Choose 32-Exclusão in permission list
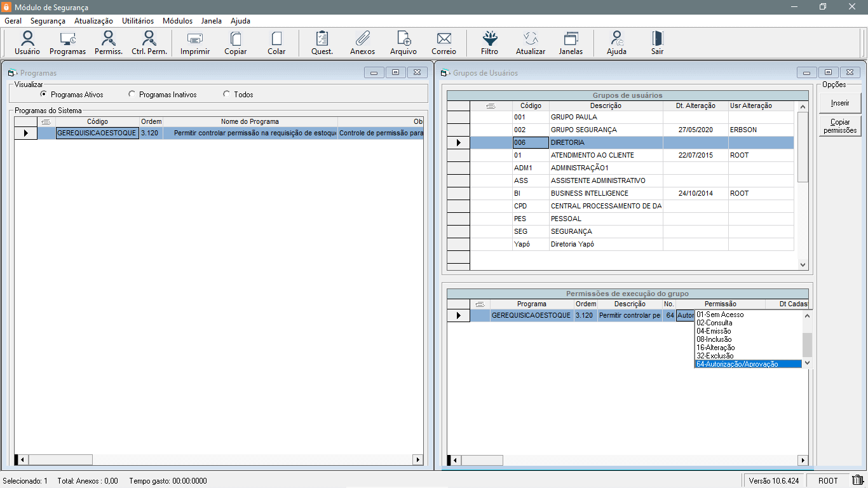The width and height of the screenshot is (868, 488). [748, 356]
